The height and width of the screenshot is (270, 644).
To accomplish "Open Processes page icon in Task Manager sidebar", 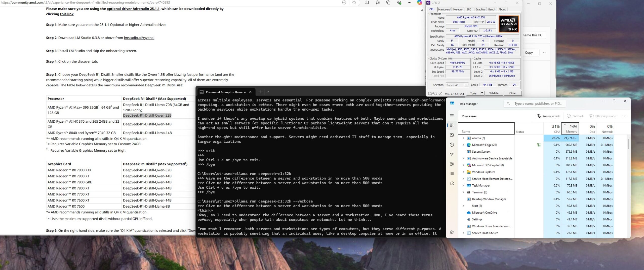I will click(452, 125).
